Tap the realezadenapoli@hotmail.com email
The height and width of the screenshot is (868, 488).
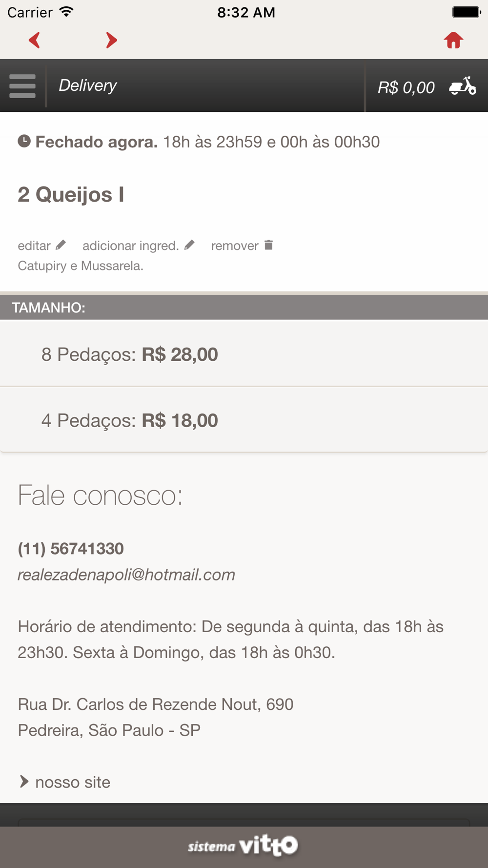126,575
